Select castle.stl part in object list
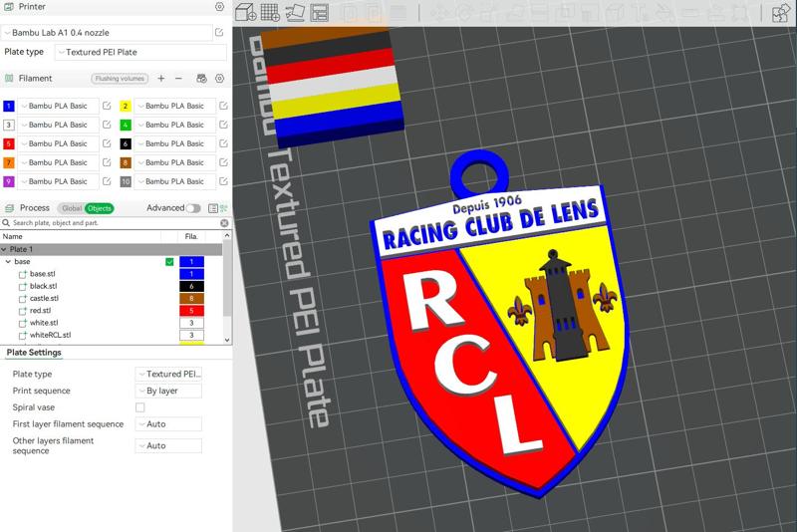The height and width of the screenshot is (532, 797). click(x=44, y=298)
